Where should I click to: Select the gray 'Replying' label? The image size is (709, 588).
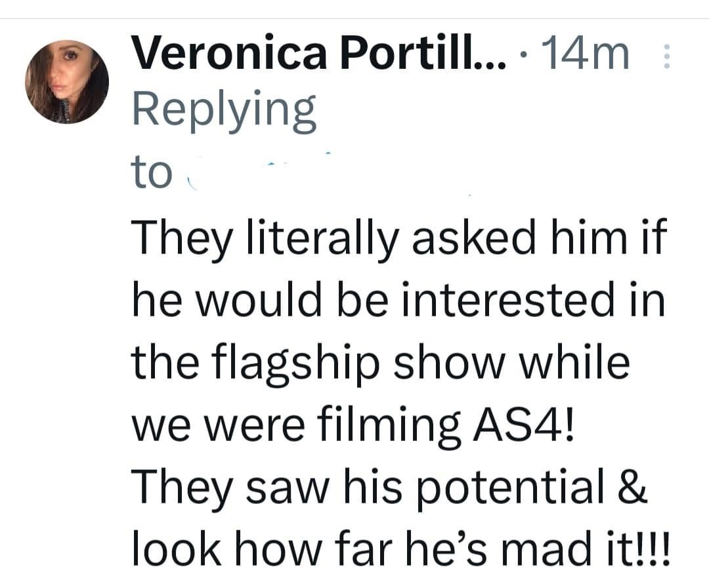[224, 111]
